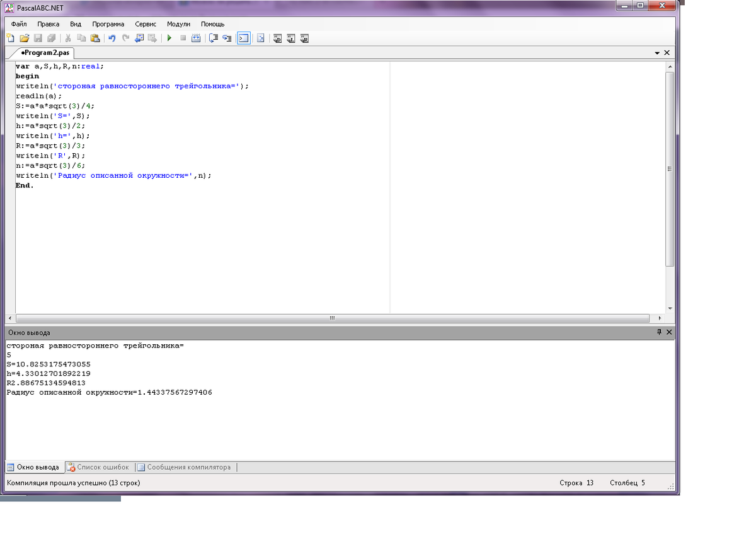Click the 'Строка 13' status bar entry
The width and height of the screenshot is (756, 546).
tap(576, 483)
